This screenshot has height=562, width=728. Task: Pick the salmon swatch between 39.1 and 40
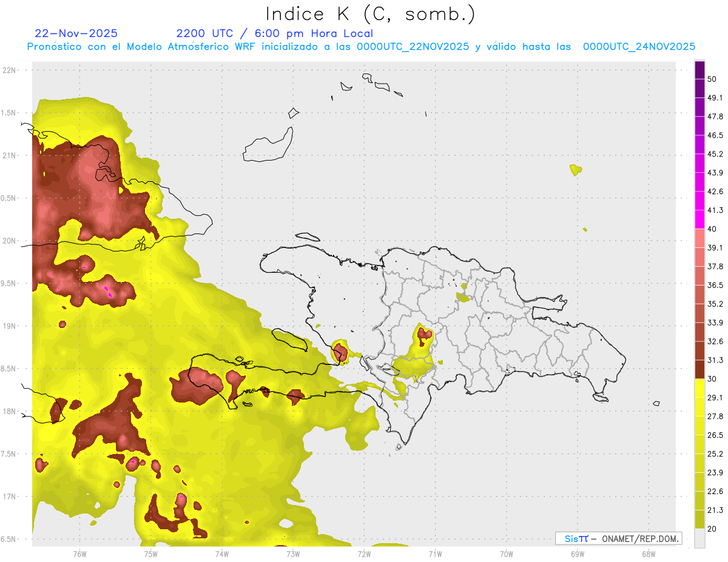[699, 239]
